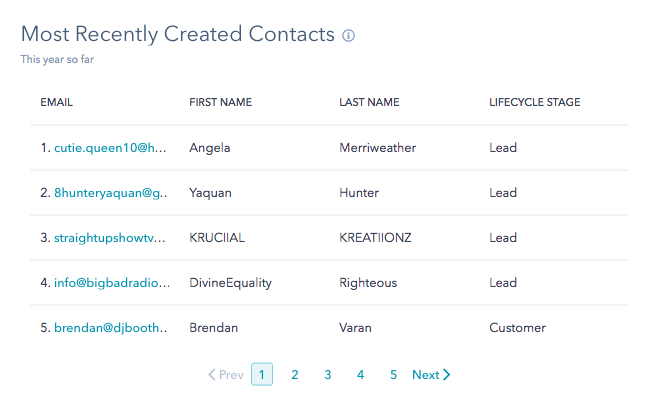The image size is (657, 404).
Task: Click the FIRST NAME column header
Action: point(220,102)
